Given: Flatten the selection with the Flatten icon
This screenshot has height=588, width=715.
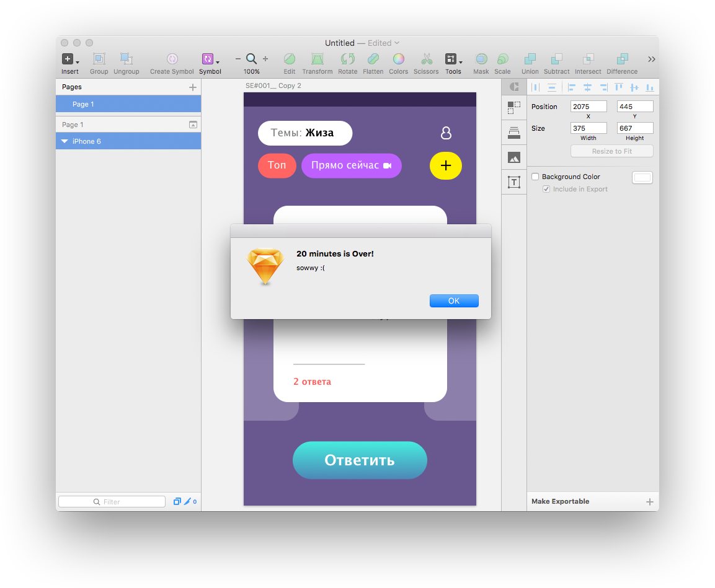Looking at the screenshot, I should click(x=373, y=59).
